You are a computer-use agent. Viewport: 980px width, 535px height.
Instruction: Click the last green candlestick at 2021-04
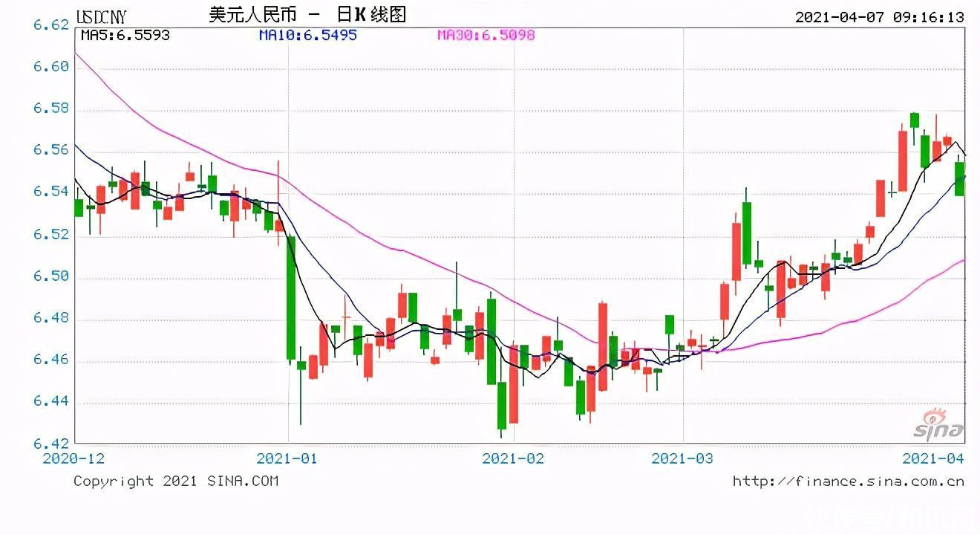(x=959, y=178)
